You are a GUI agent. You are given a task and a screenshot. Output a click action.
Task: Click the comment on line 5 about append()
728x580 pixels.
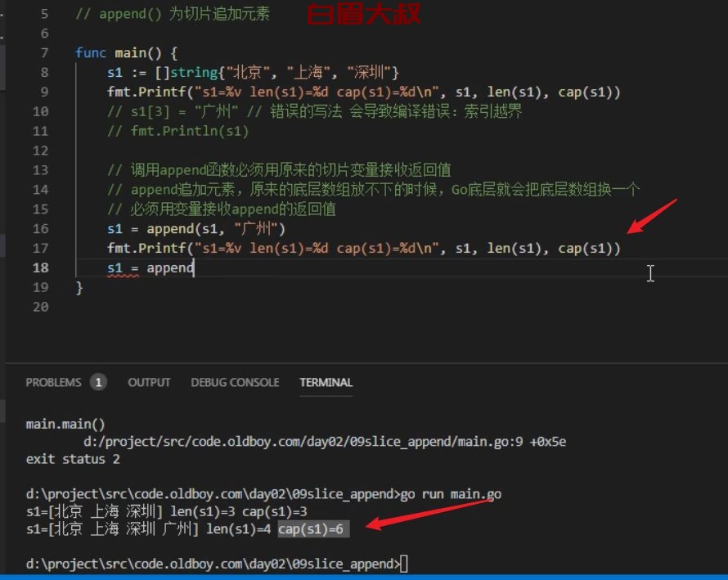tap(173, 14)
